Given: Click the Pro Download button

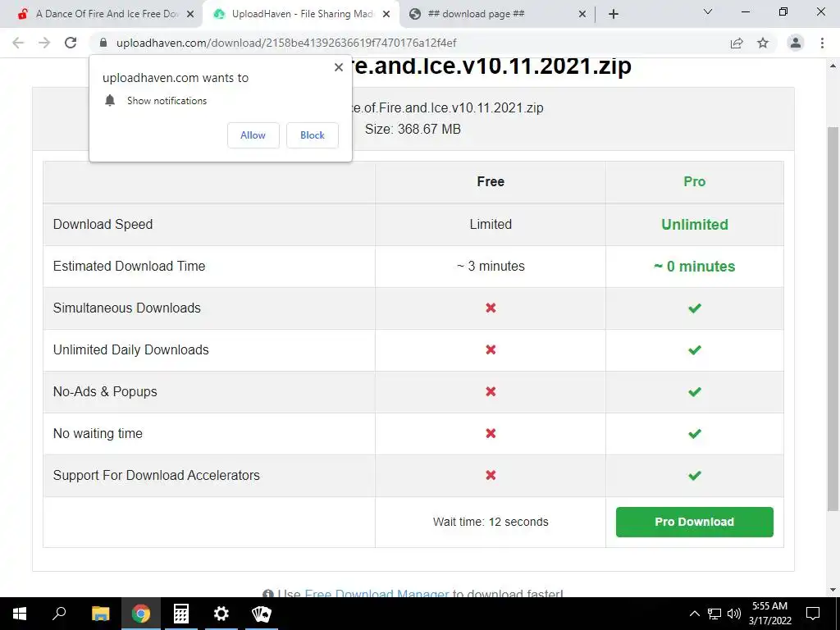Looking at the screenshot, I should click(x=694, y=522).
